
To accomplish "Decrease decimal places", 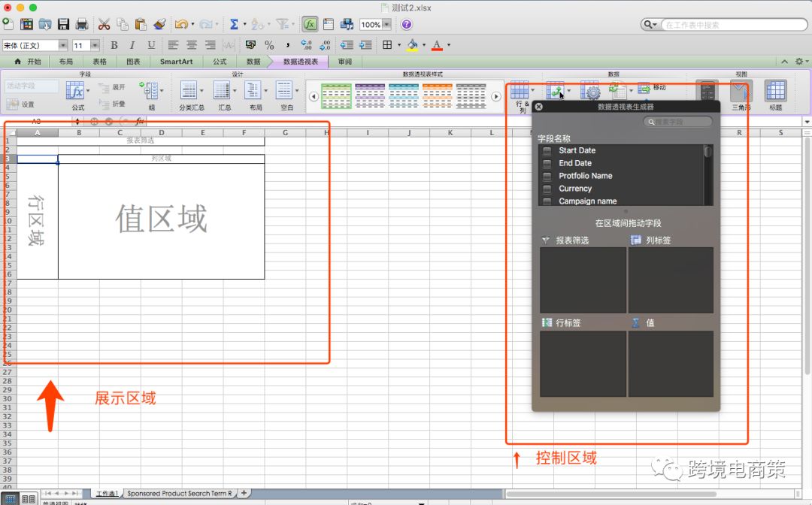I will (x=325, y=45).
